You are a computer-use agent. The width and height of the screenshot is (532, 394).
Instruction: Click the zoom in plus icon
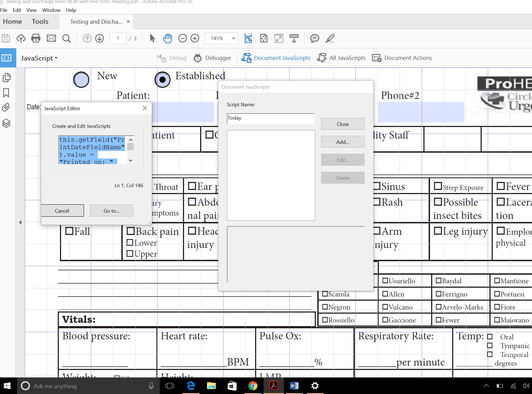[x=195, y=38]
